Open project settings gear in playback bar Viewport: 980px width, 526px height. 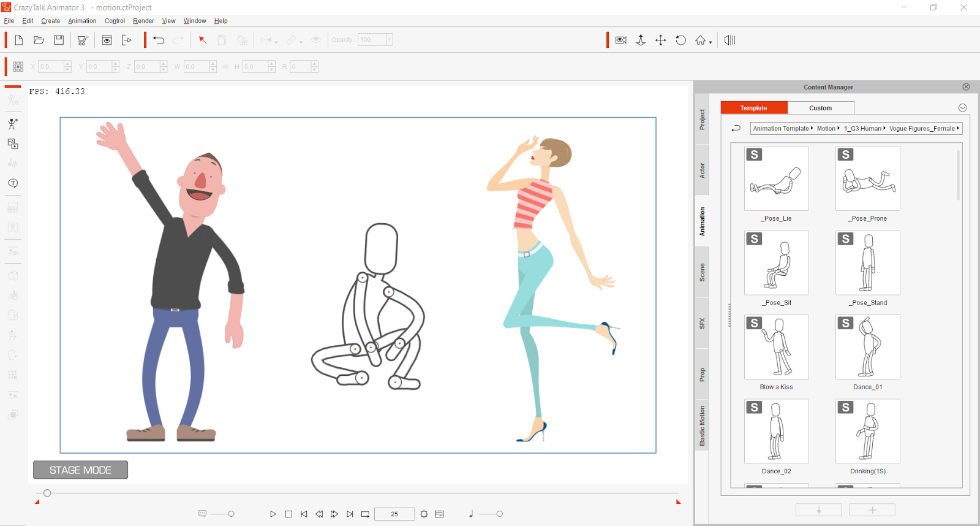(424, 514)
